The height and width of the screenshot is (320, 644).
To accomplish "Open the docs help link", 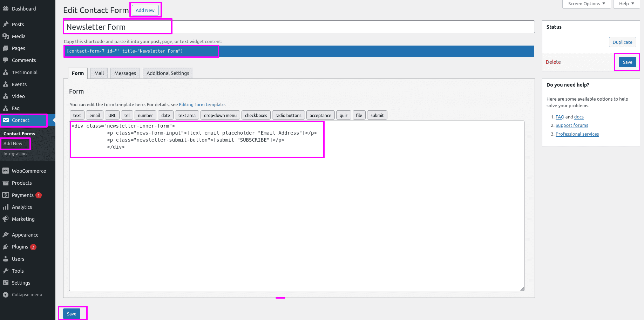I will point(579,117).
